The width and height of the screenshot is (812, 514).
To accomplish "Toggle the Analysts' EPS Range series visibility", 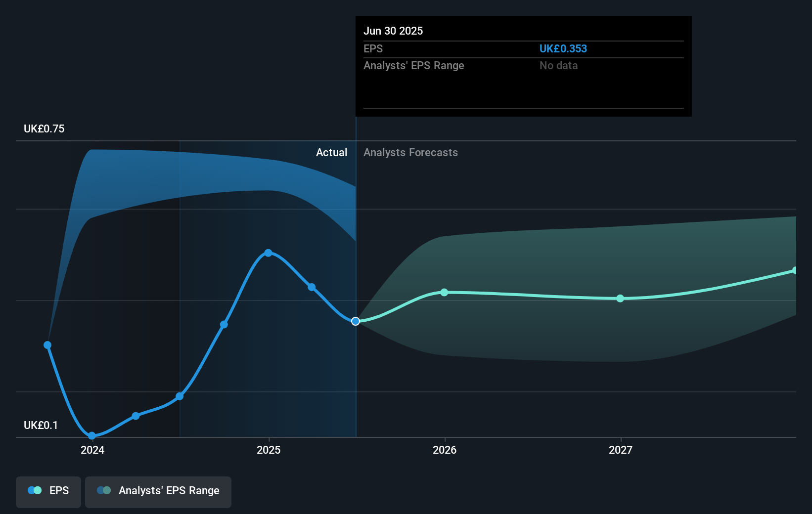I will click(x=158, y=492).
